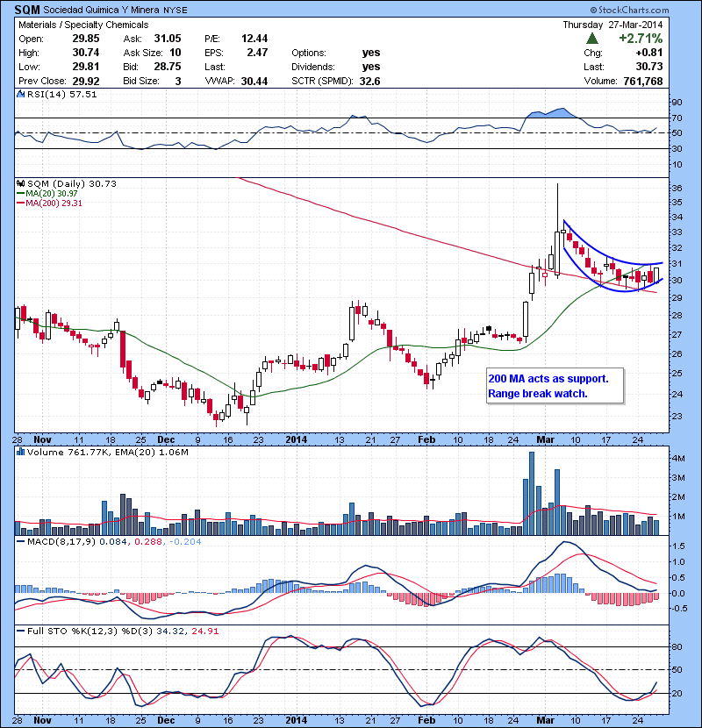Click the Nov label on the bottom date axis
702x728 pixels.
pyautogui.click(x=42, y=720)
